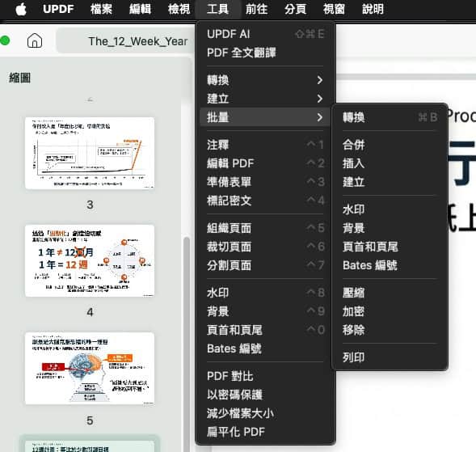Open the 檢視 menu
Viewport: 476px width, 452px height.
(x=179, y=9)
